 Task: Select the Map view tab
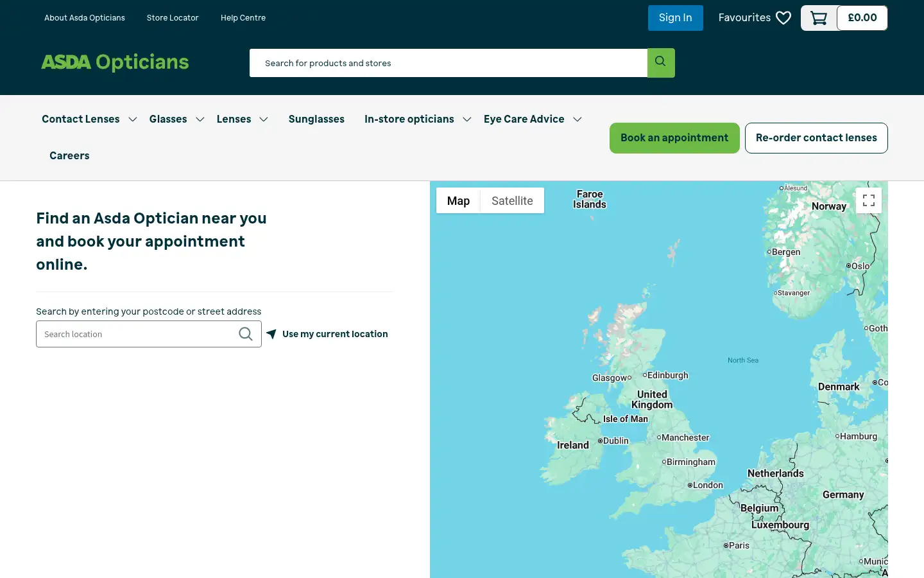tap(458, 200)
